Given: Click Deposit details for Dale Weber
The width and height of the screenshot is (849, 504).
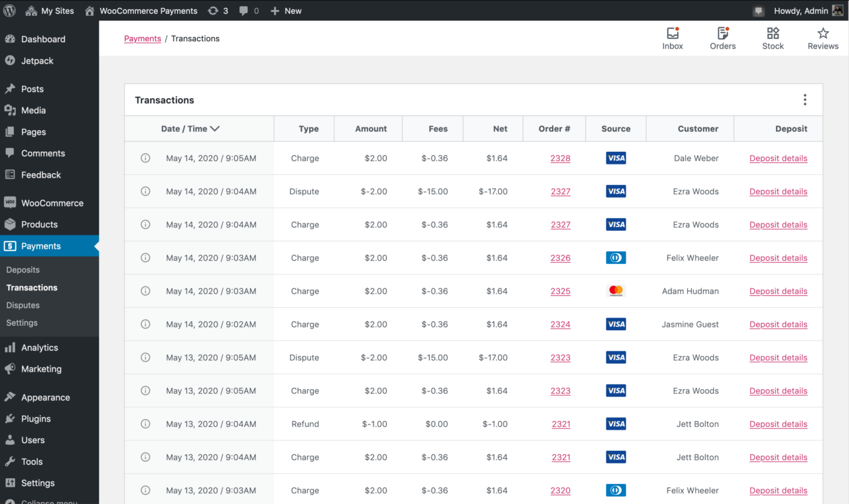Looking at the screenshot, I should [778, 158].
